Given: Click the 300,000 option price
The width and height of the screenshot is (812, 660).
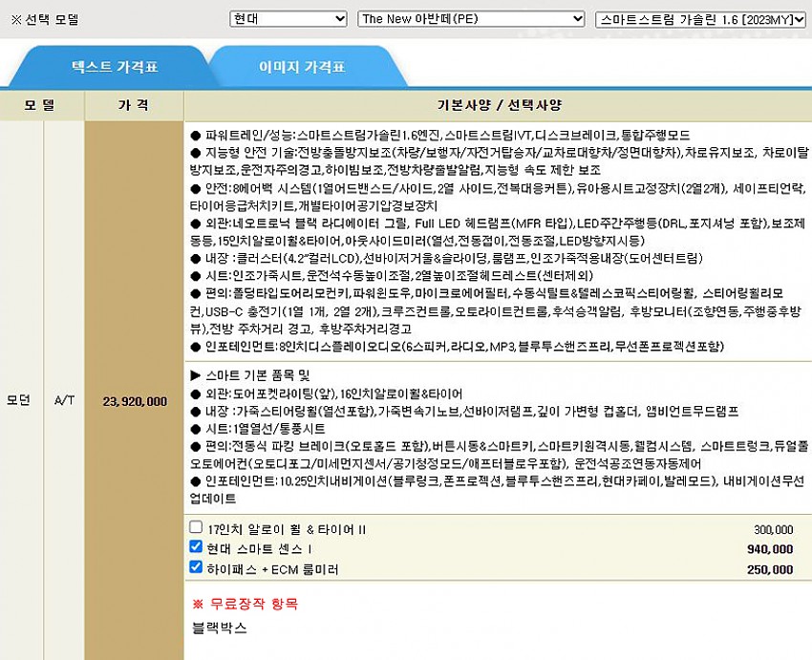Looking at the screenshot, I should [x=773, y=529].
